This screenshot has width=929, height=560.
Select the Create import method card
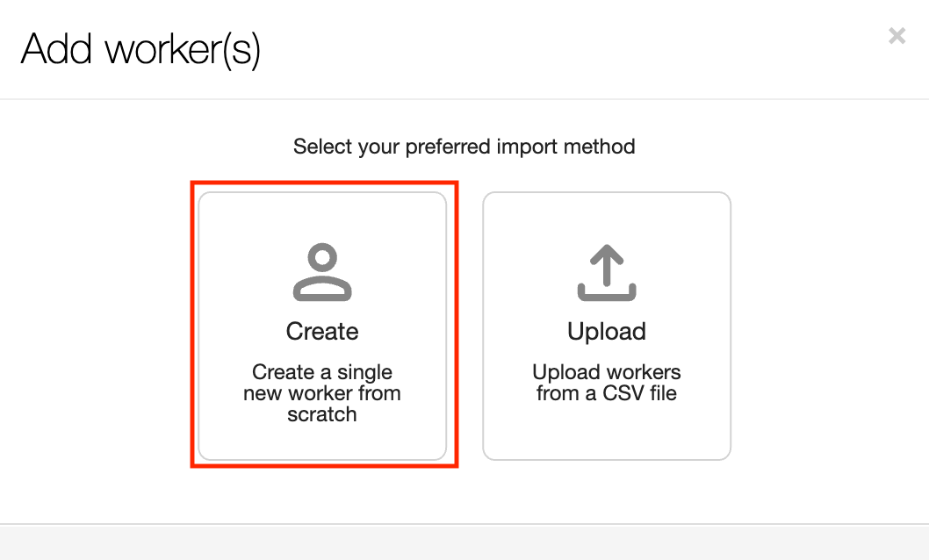322,326
